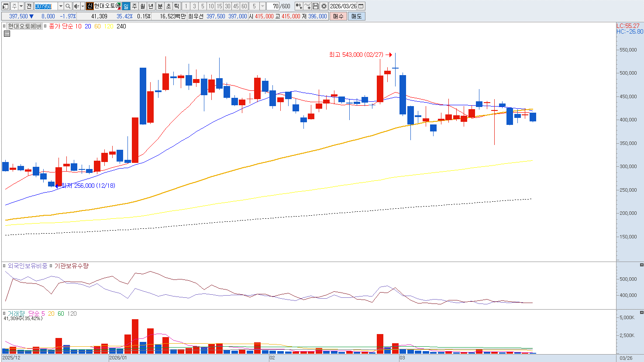Viewport: 644px width, 362px height.
Task: Select the 3 interval button
Action: pyautogui.click(x=194, y=6)
